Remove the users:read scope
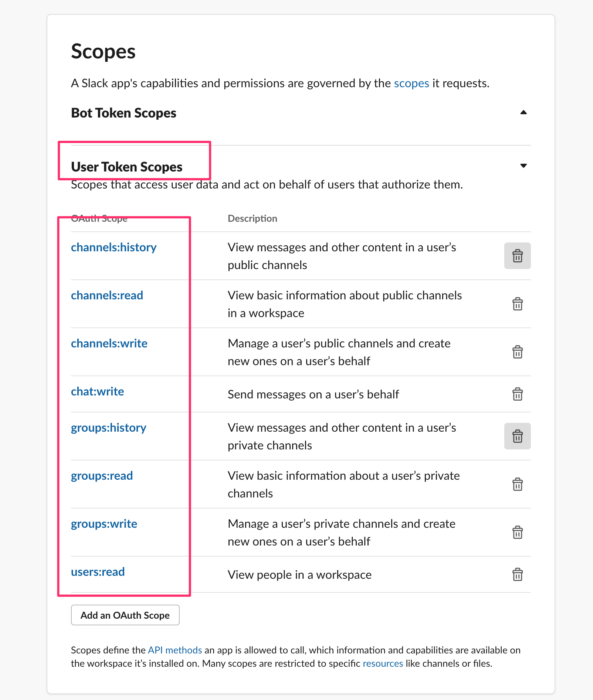 coord(517,574)
